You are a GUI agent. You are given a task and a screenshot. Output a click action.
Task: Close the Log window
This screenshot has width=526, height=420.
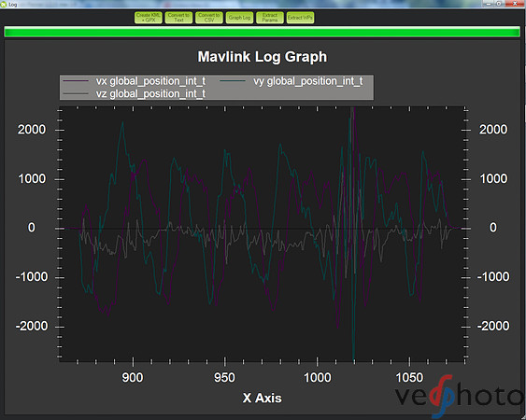click(516, 4)
